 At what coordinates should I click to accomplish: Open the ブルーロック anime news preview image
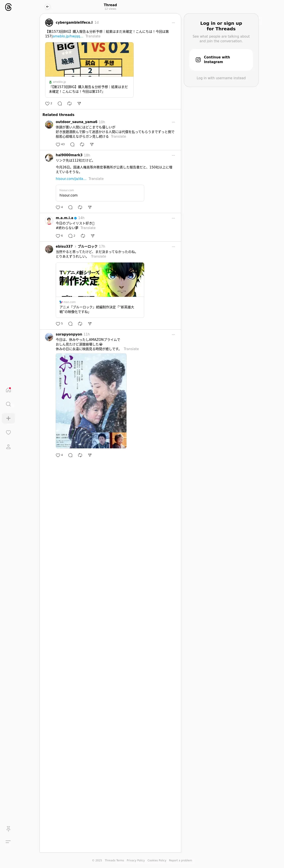(x=100, y=280)
